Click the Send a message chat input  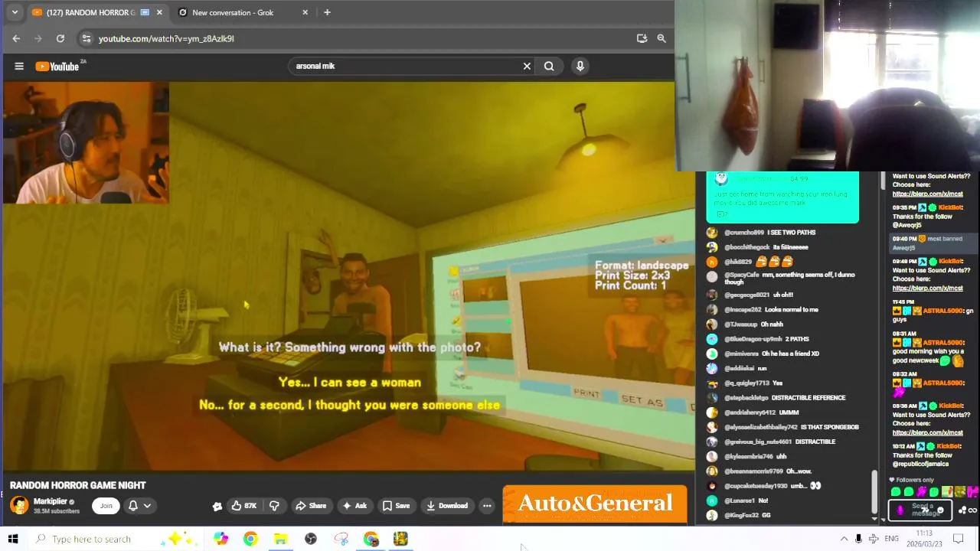click(922, 510)
